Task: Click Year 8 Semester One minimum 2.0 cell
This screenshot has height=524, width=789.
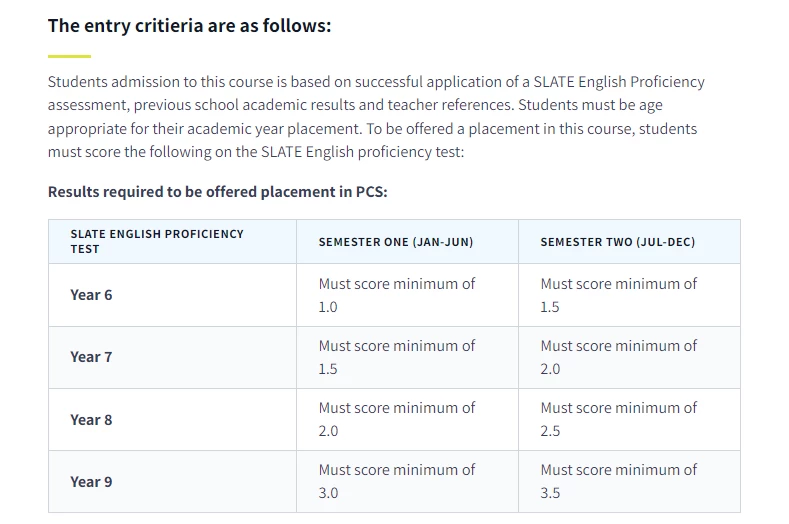Action: (407, 419)
